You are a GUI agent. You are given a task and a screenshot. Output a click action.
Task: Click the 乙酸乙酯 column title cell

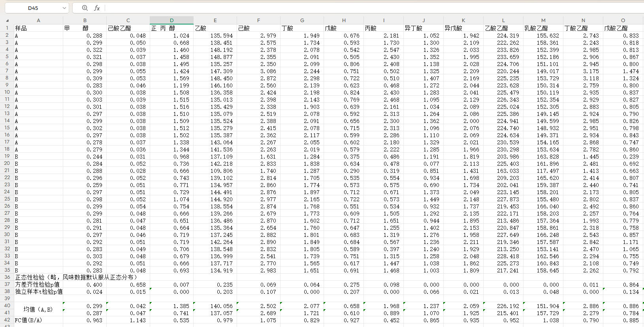503,28
